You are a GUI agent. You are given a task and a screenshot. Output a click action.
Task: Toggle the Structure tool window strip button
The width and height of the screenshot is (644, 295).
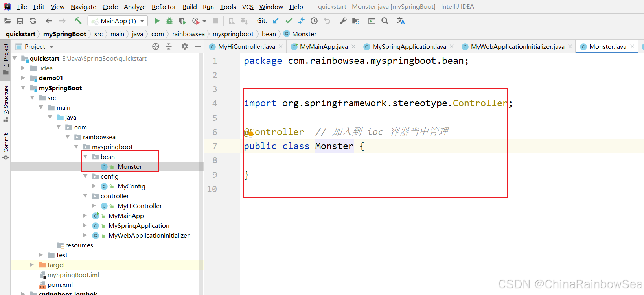6,102
